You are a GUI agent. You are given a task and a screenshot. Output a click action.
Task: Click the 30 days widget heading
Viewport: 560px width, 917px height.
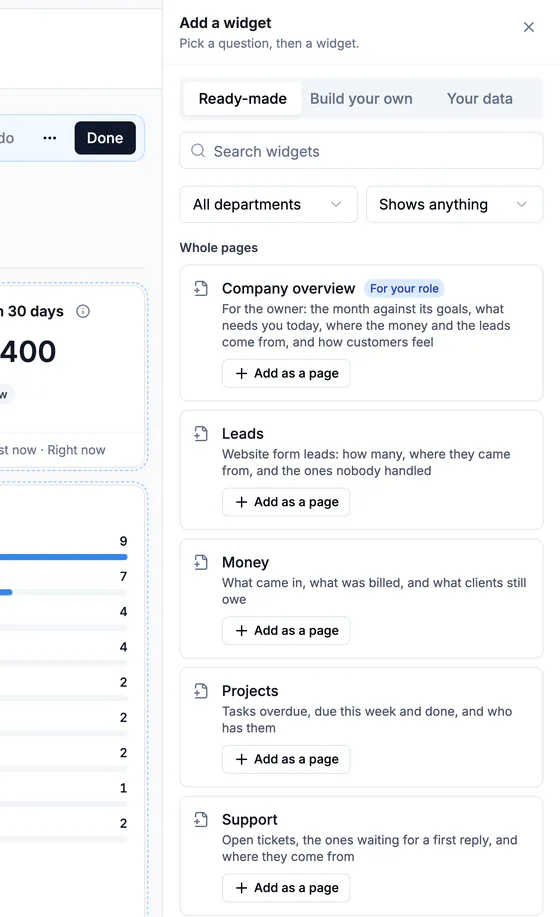coord(32,311)
